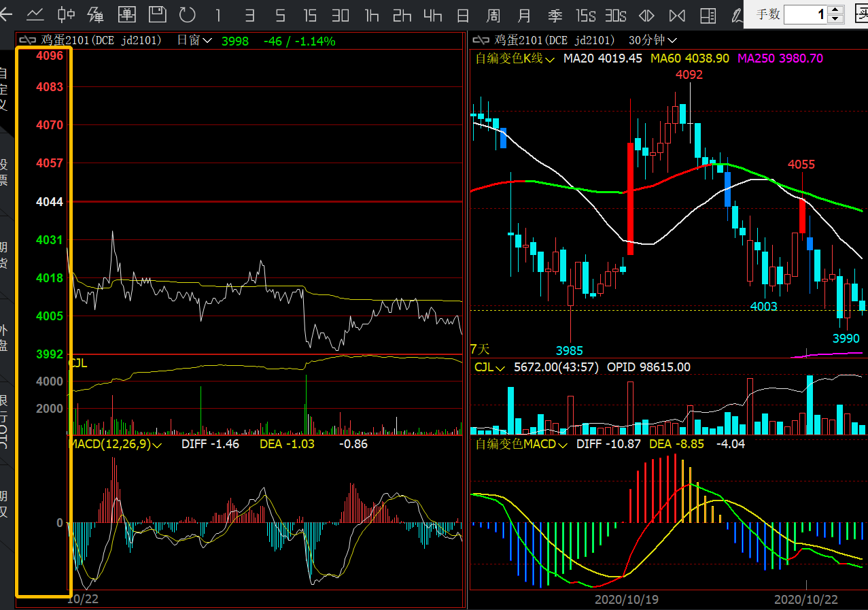Expand the 30分钟 period dropdown

pos(652,41)
